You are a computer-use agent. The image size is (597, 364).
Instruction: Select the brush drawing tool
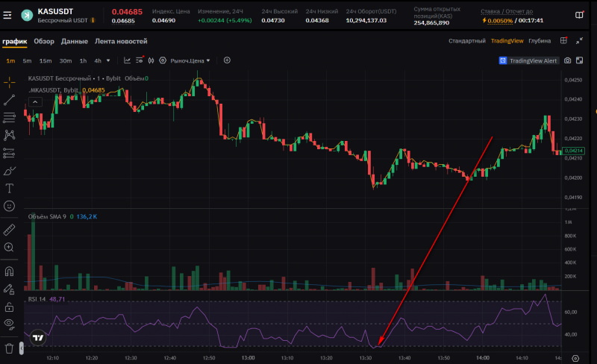coord(9,171)
